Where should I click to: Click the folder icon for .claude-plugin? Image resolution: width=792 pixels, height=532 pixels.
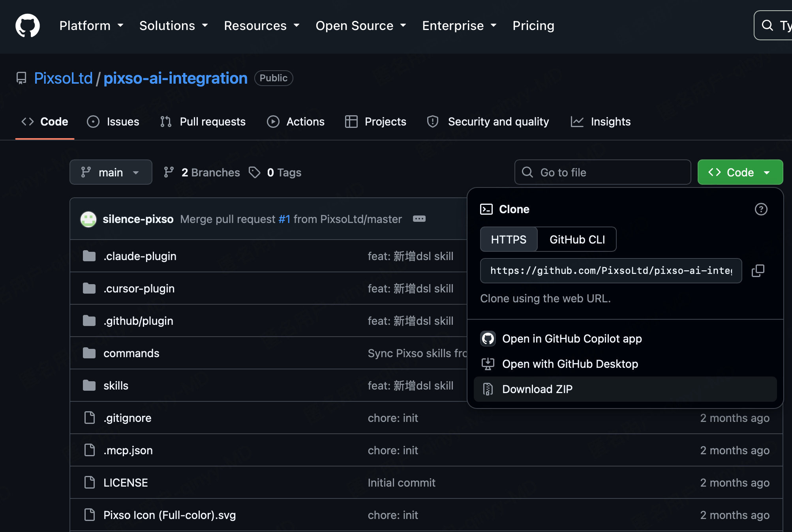89,256
